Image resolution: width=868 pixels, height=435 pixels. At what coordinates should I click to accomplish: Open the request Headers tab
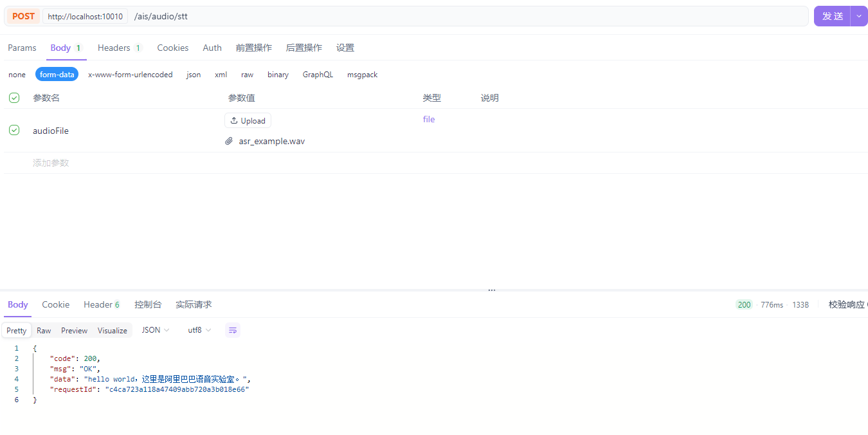click(x=120, y=48)
